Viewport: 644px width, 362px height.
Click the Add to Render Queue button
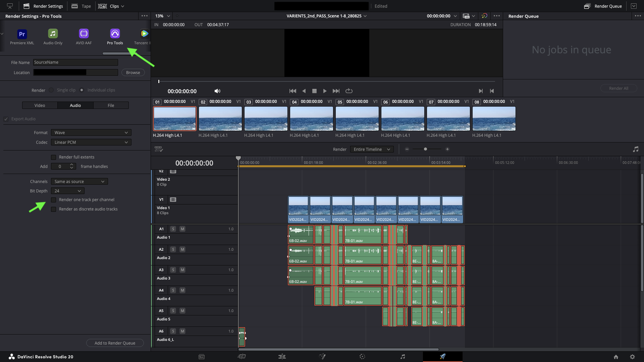click(115, 343)
